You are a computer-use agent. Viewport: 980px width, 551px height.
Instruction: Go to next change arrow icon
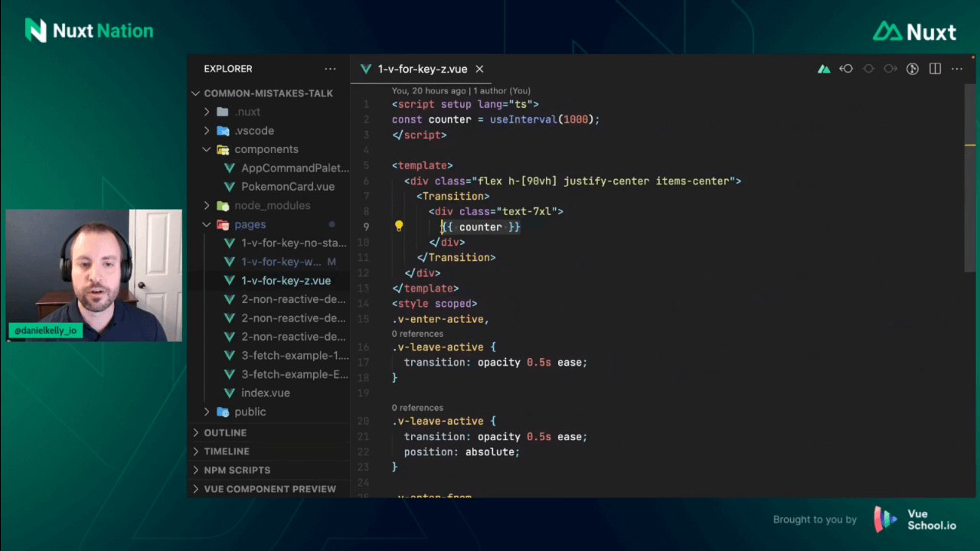[x=890, y=69]
